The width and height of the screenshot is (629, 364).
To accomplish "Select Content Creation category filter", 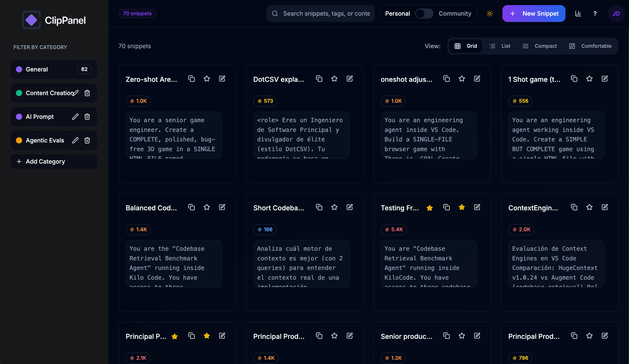I will [47, 93].
